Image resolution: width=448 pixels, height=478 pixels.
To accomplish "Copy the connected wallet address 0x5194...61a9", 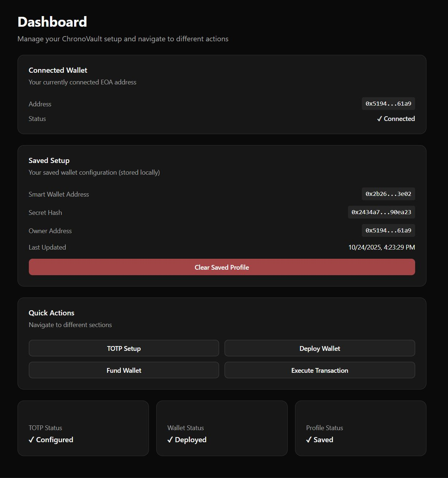I will [388, 103].
